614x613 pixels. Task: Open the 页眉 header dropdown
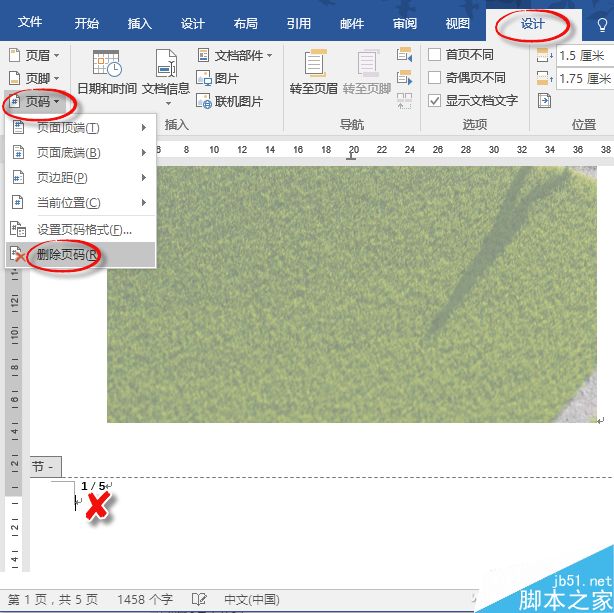34,55
